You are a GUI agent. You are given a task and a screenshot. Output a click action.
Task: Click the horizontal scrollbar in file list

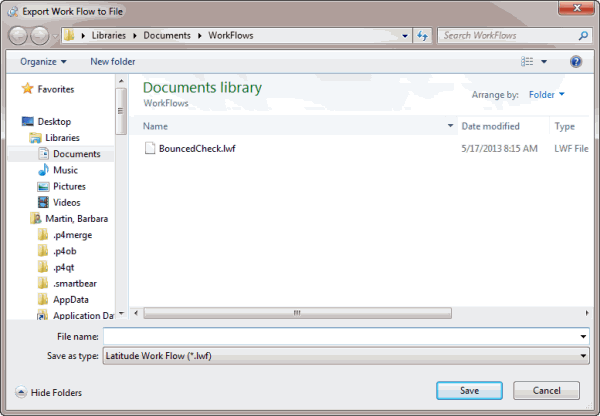point(297,313)
